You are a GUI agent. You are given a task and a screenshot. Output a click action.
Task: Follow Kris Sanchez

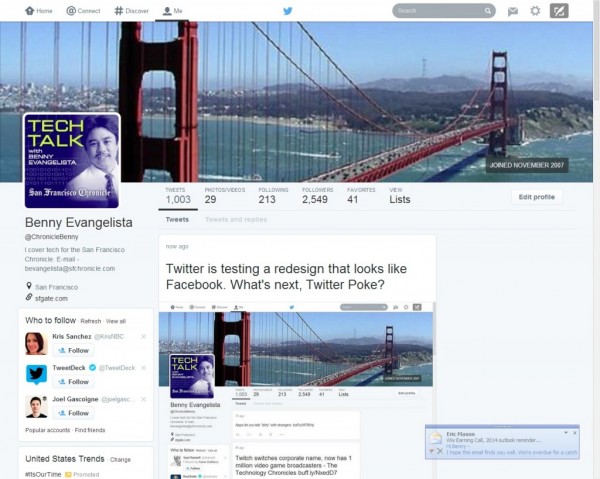coord(73,350)
